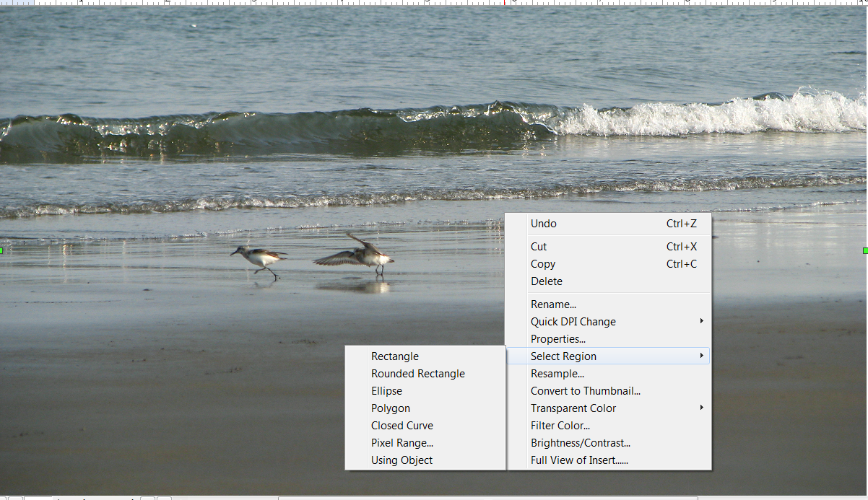Choose Undo from the context menu
The height and width of the screenshot is (500, 868).
608,224
